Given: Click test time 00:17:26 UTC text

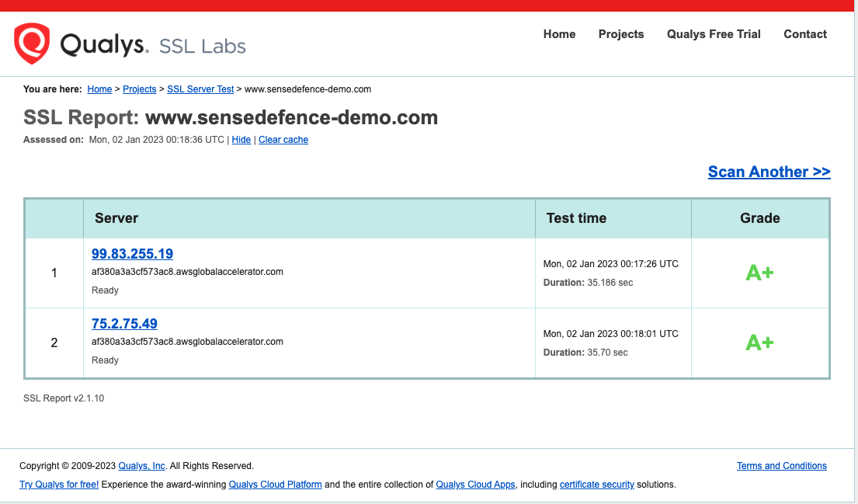Looking at the screenshot, I should (x=610, y=264).
